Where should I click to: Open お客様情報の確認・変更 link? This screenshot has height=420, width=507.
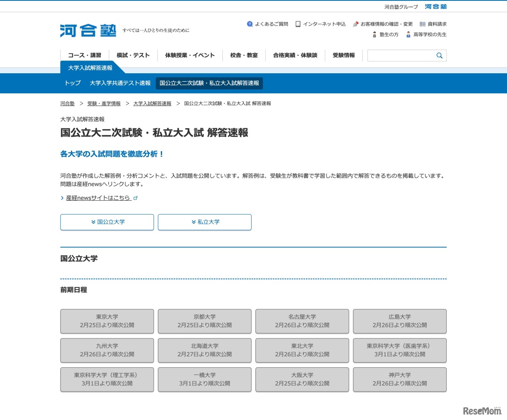387,24
